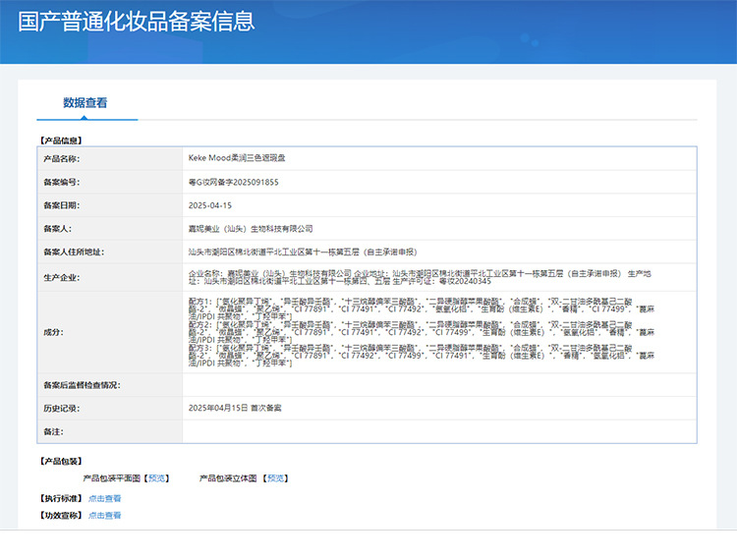Click the 备案编号 row label
The height and width of the screenshot is (560, 737).
(62, 183)
